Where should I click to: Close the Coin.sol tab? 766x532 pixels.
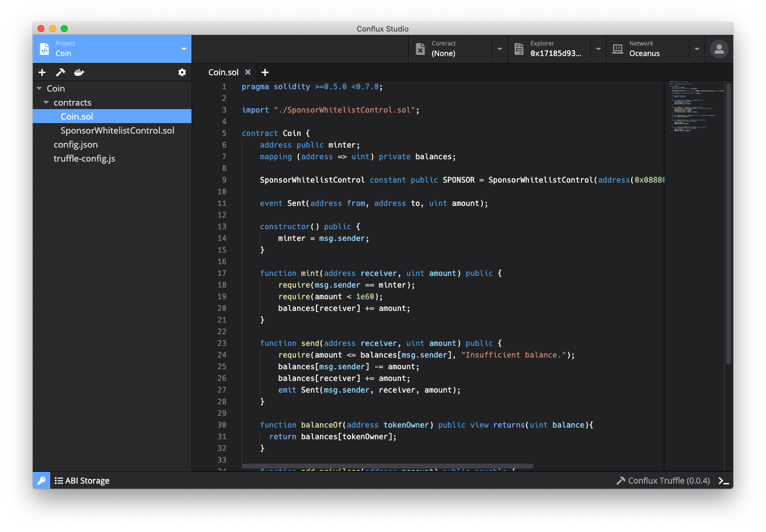click(x=248, y=72)
